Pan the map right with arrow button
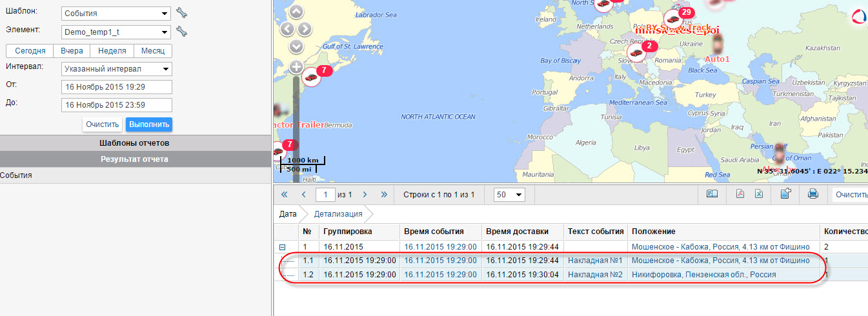This screenshot has width=868, height=316. click(x=305, y=29)
